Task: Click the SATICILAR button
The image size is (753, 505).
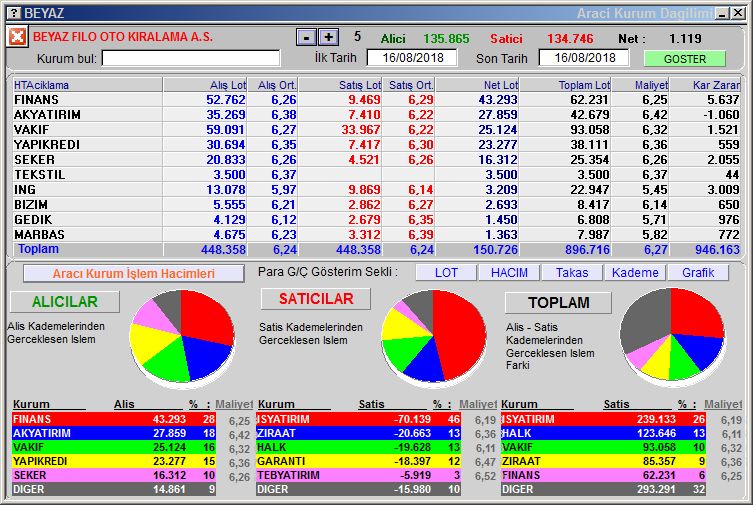Action: click(x=316, y=299)
